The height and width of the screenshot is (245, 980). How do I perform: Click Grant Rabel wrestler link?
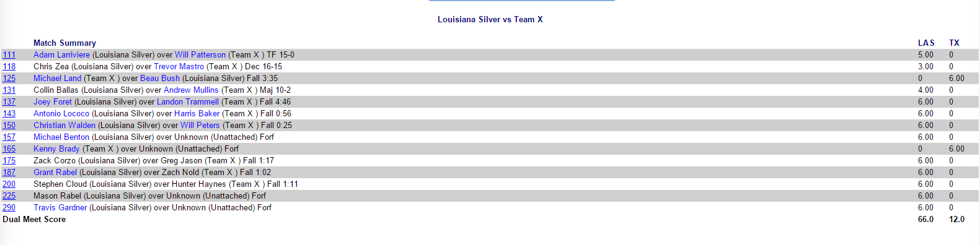[55, 173]
